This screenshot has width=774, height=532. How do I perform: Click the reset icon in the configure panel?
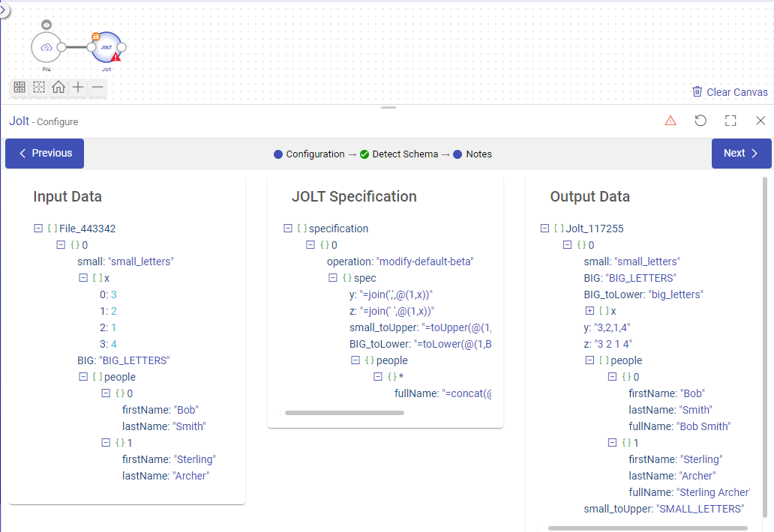click(700, 120)
